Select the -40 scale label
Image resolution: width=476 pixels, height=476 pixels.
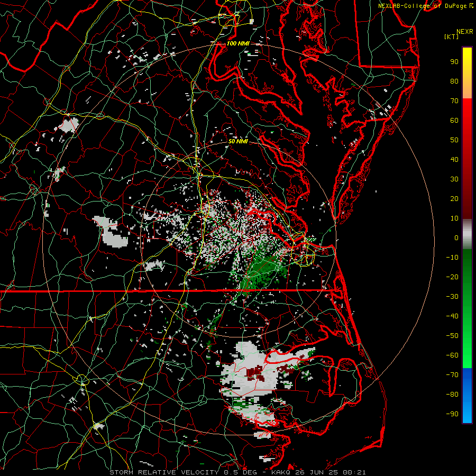coord(452,316)
